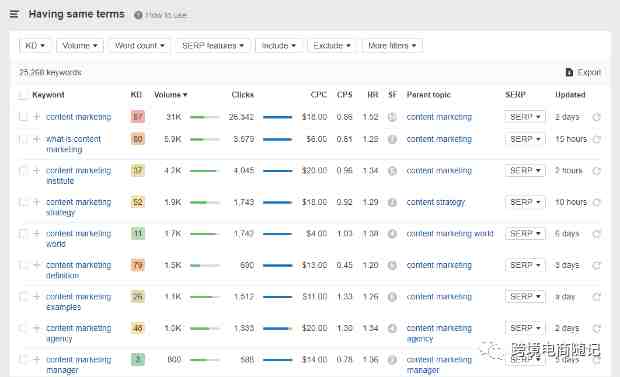Add 'content marketing examples' with plus icon
This screenshot has width=620, height=377.
(36, 296)
